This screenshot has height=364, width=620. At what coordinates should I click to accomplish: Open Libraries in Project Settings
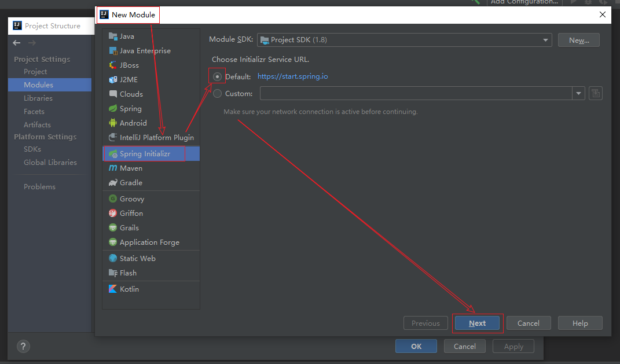point(38,98)
